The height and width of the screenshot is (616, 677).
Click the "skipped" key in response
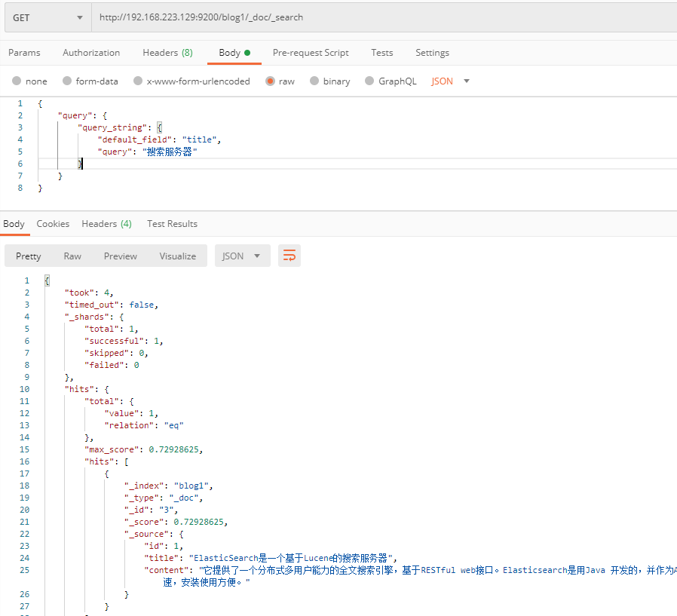(106, 353)
